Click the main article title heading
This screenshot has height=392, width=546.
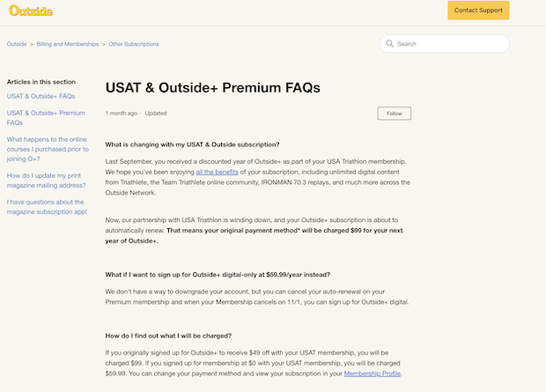(212, 87)
